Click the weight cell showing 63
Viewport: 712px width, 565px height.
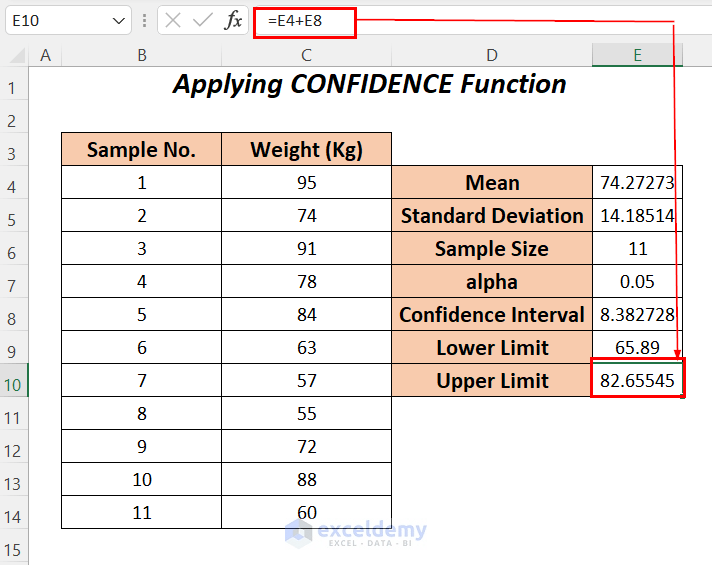coord(307,347)
